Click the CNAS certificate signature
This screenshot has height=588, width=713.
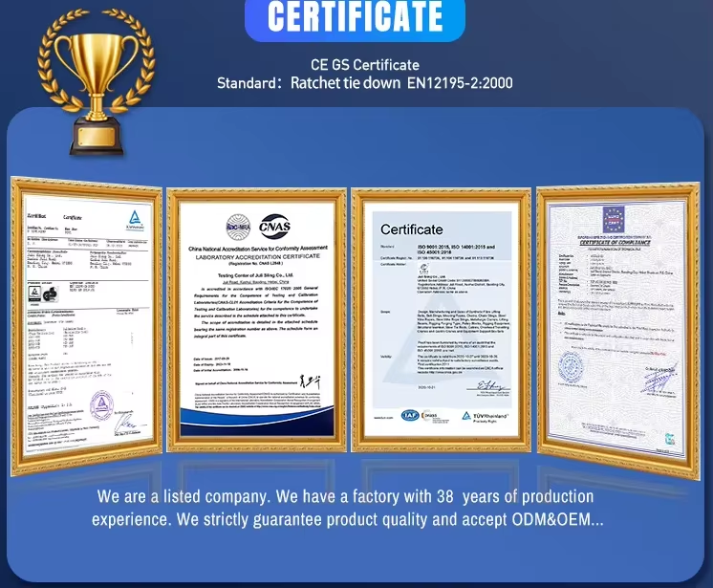click(x=310, y=381)
